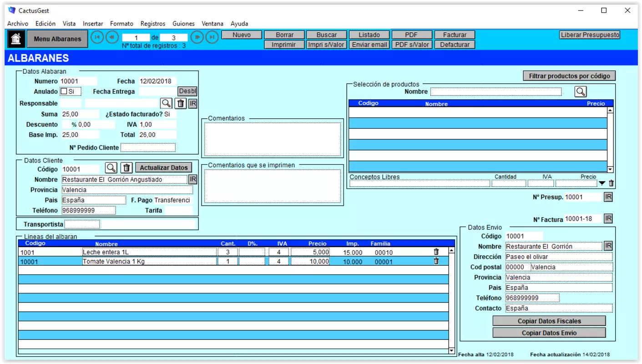Open the Formato menu
642x364 pixels.
click(122, 24)
